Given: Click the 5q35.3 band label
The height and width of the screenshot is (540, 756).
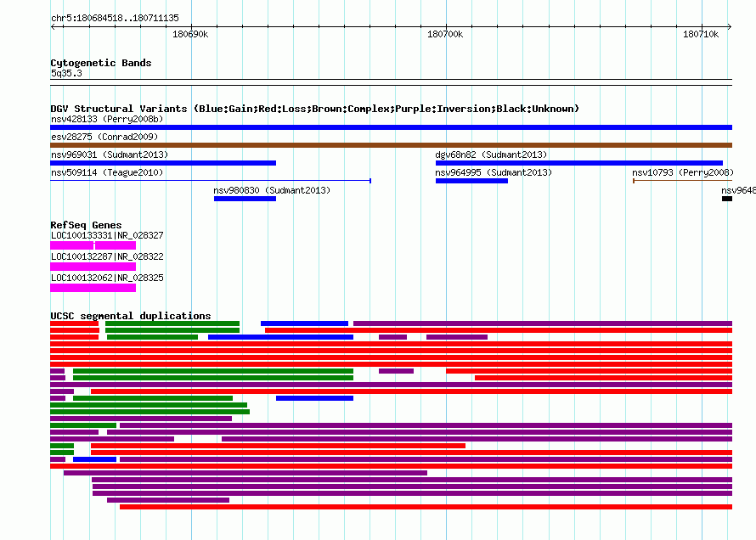Looking at the screenshot, I should pos(66,73).
